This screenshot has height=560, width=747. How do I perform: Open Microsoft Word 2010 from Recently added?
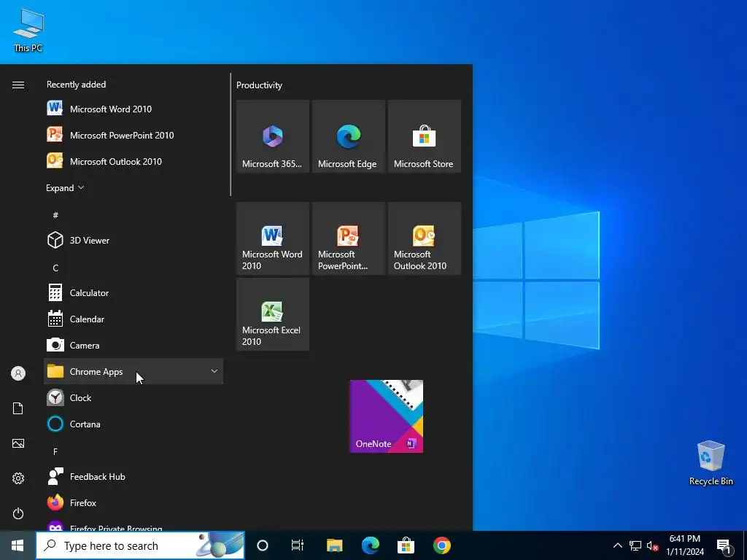click(x=133, y=109)
